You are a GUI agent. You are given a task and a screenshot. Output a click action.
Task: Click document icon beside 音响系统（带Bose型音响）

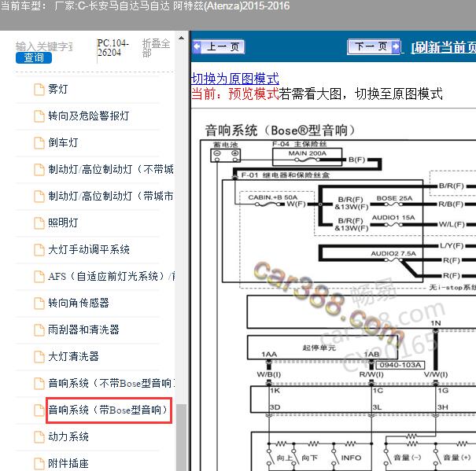[39, 410]
